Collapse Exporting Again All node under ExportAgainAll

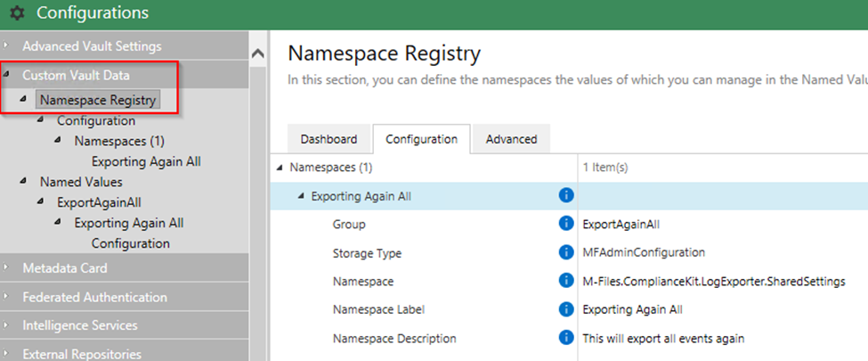tap(58, 222)
